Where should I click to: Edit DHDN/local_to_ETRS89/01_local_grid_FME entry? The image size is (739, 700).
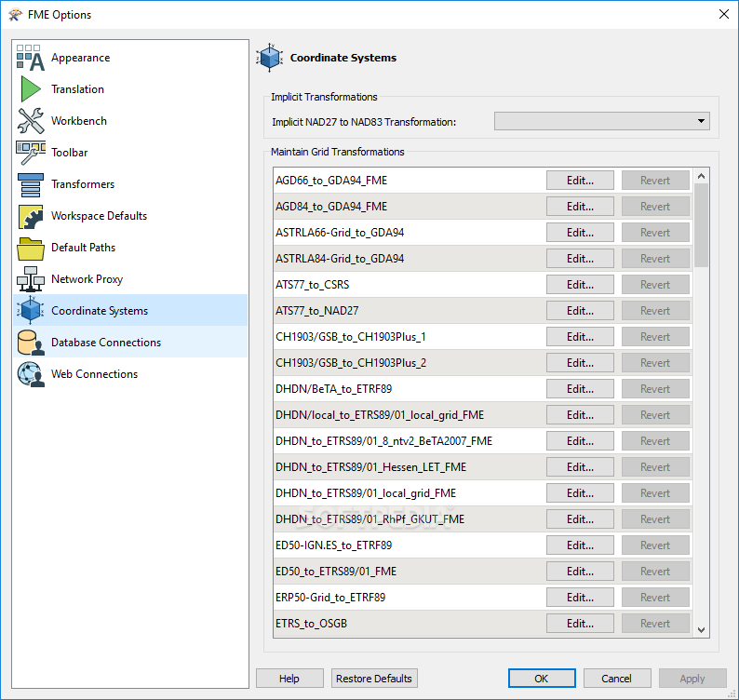click(x=580, y=415)
